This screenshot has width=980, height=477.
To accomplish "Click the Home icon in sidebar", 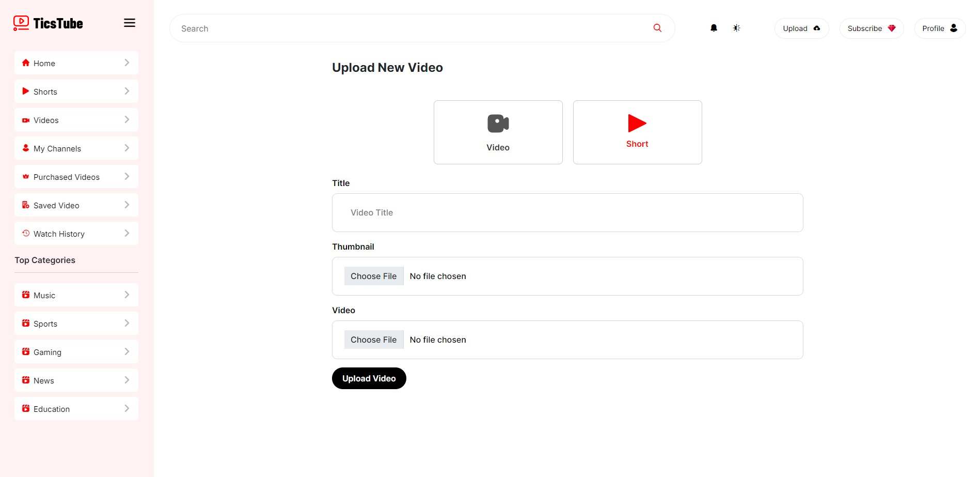I will [x=26, y=63].
